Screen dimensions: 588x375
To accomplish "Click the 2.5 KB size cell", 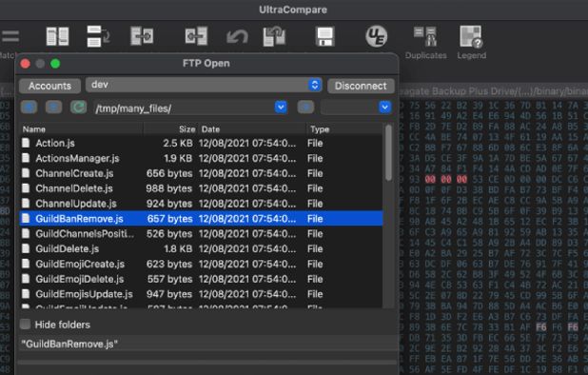I will 178,143.
